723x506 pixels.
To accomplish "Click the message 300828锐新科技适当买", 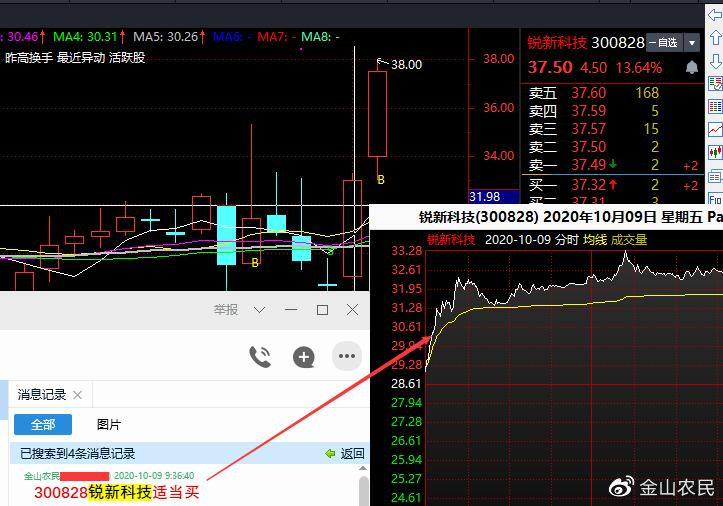I will (x=117, y=493).
